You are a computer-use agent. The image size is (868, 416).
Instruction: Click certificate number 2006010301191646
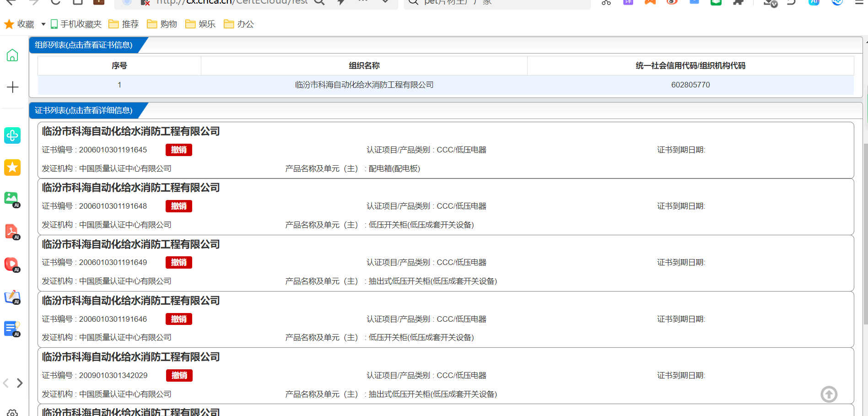113,319
